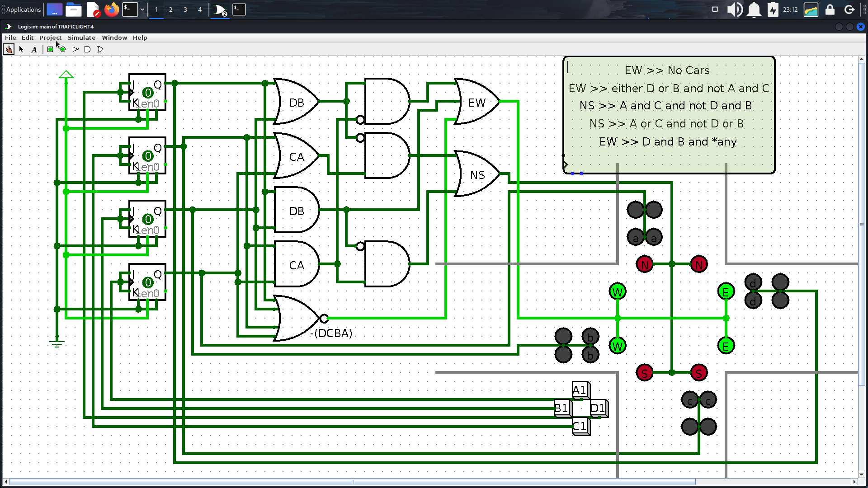Screen dimensions: 868x488
Task: Click the CA AND gate
Action: tap(296, 264)
